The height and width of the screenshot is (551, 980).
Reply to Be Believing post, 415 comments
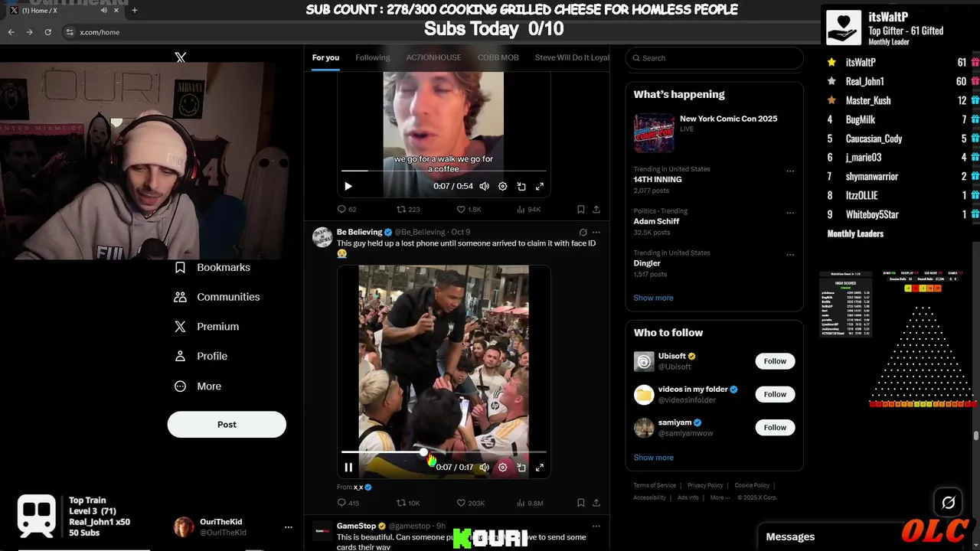pos(348,503)
